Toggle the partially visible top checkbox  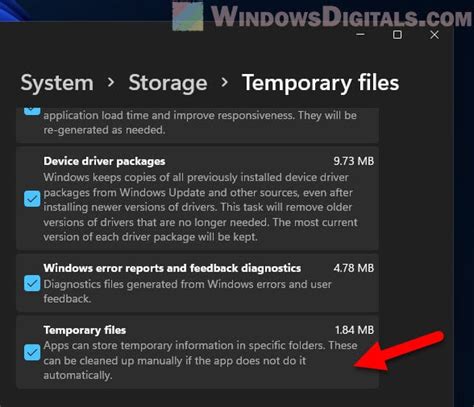[x=32, y=111]
